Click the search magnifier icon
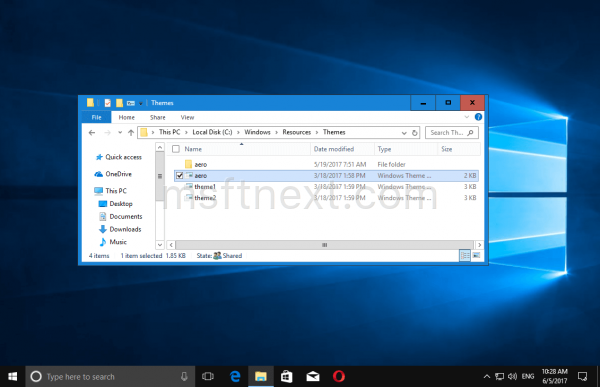This screenshot has width=600, height=387. [471, 132]
